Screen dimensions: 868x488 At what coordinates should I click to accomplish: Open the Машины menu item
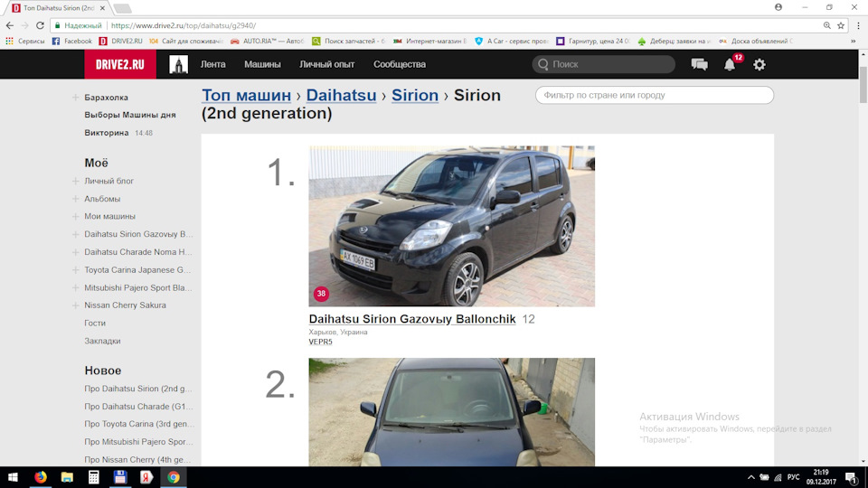coord(262,64)
